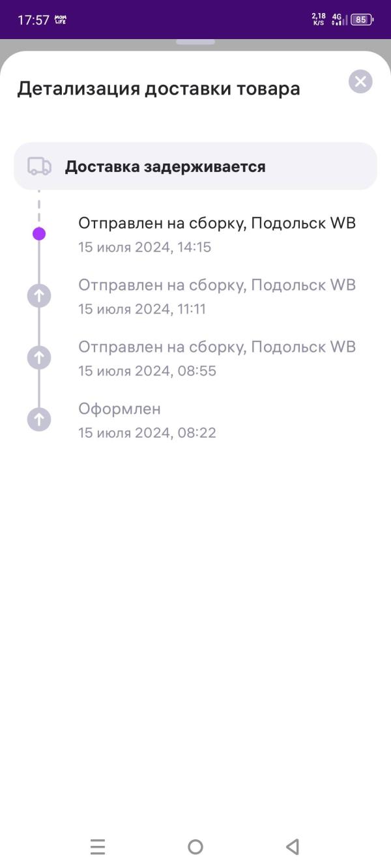
Task: Tap the arrow icon beside Оформлен
Action: point(39,420)
